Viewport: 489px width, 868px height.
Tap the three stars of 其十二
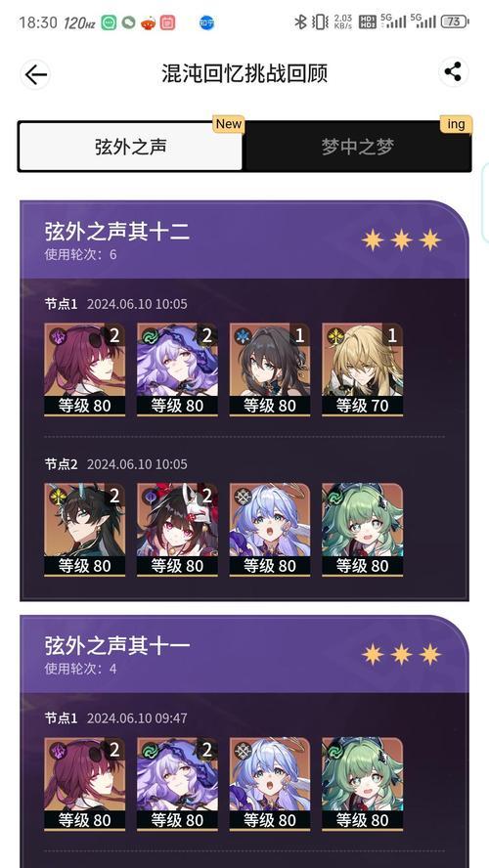pos(402,239)
